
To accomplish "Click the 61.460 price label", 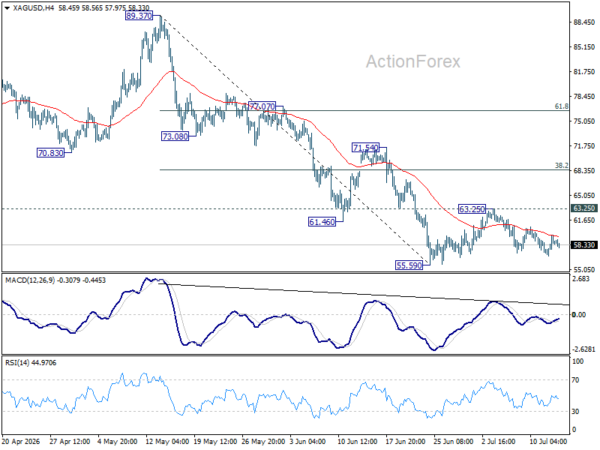I will (x=322, y=222).
